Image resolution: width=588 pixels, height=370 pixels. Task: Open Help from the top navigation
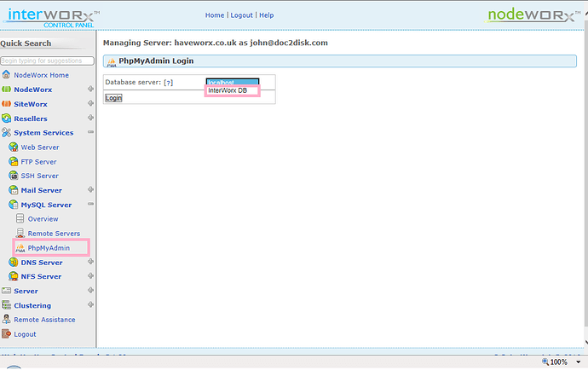point(266,15)
